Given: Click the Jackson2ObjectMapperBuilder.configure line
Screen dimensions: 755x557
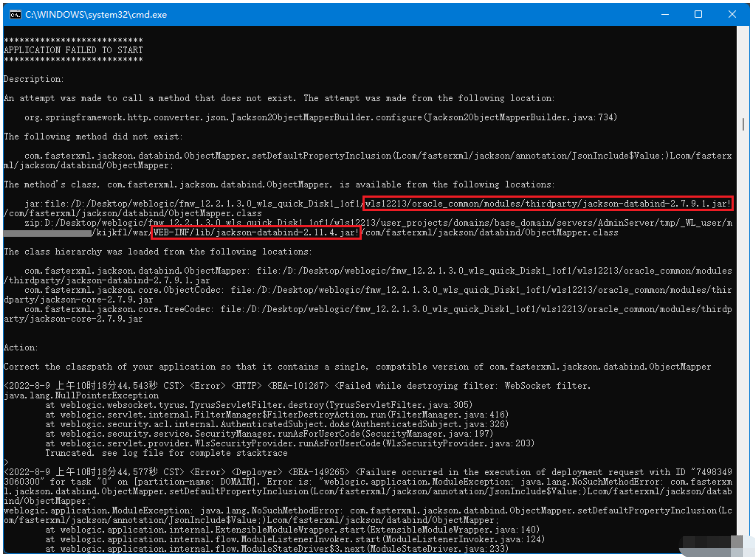Looking at the screenshot, I should 321,117.
